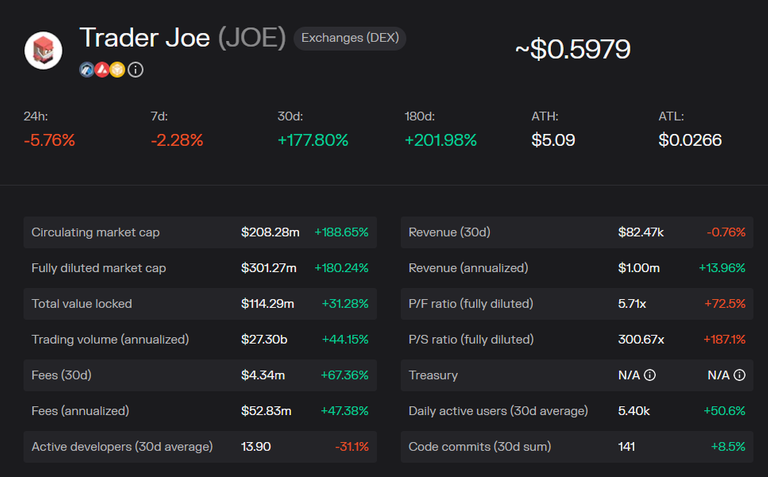Click info icon next to Treasury value
This screenshot has width=768, height=477.
[x=650, y=375]
